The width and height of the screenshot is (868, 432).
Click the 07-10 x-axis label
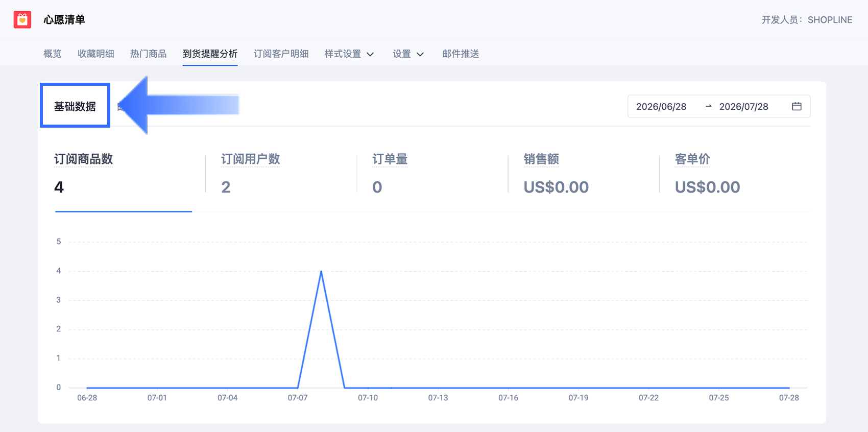coord(368,398)
